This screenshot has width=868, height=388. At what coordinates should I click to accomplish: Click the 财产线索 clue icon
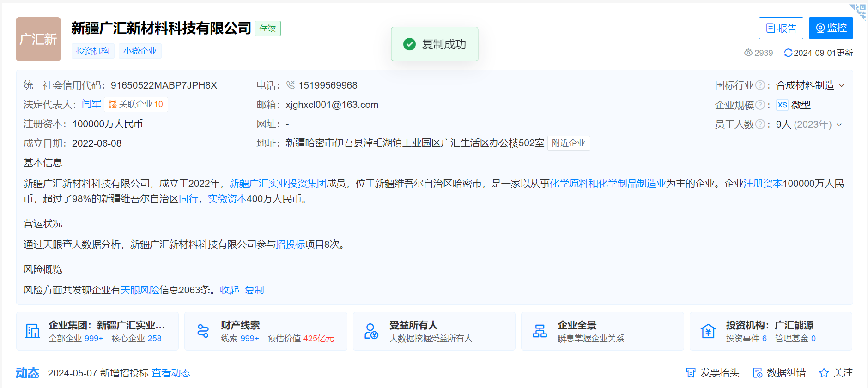click(x=203, y=331)
